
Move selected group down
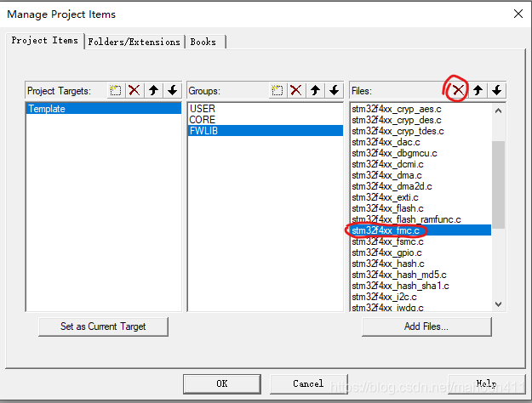pyautogui.click(x=335, y=90)
